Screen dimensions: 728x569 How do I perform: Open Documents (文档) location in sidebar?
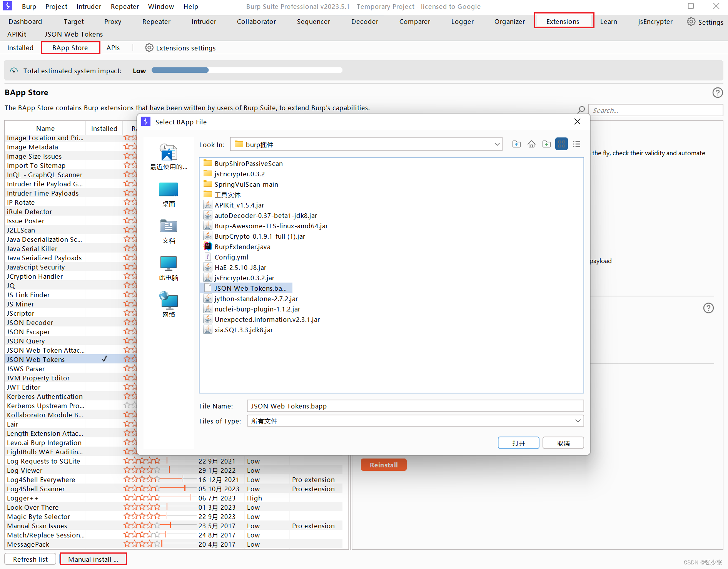(169, 232)
